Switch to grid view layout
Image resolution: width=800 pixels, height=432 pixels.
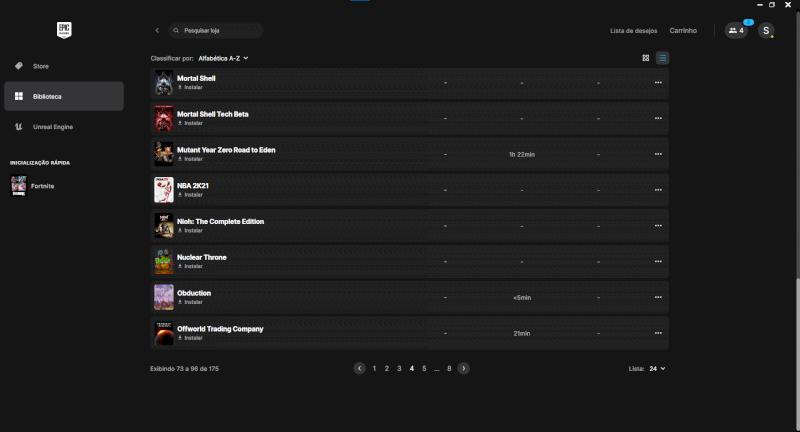(x=646, y=58)
